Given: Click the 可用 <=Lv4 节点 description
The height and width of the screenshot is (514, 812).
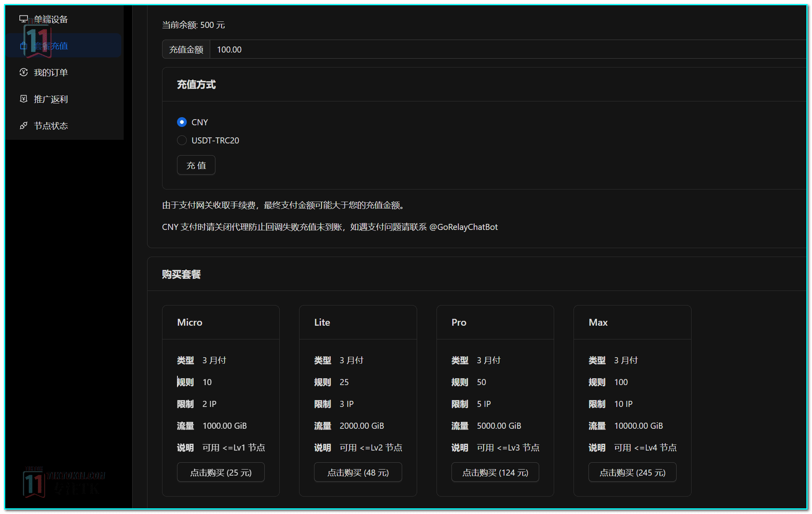Looking at the screenshot, I should pos(645,448).
